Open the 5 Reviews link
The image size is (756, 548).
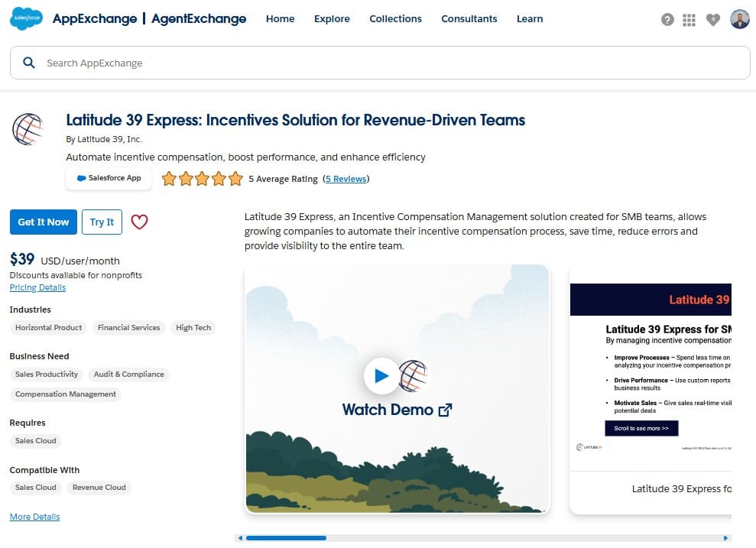346,179
